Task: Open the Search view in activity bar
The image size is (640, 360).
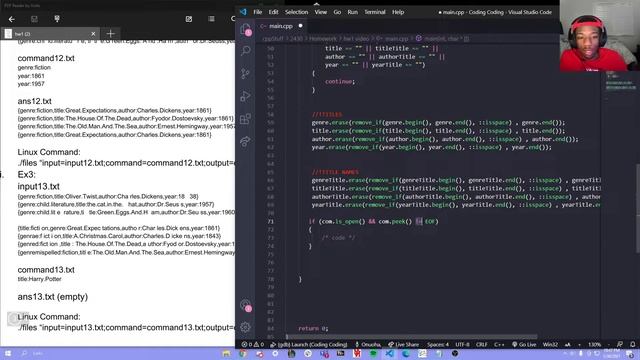Action: pos(246,51)
